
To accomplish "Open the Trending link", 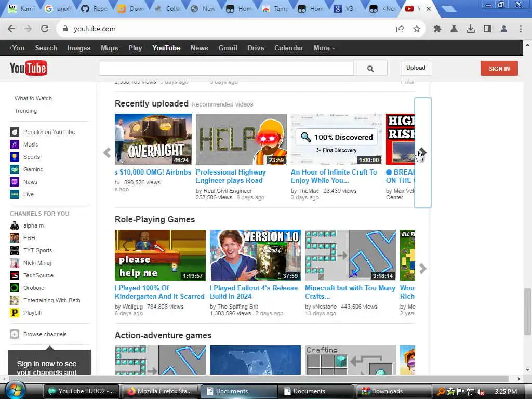I will [x=25, y=111].
